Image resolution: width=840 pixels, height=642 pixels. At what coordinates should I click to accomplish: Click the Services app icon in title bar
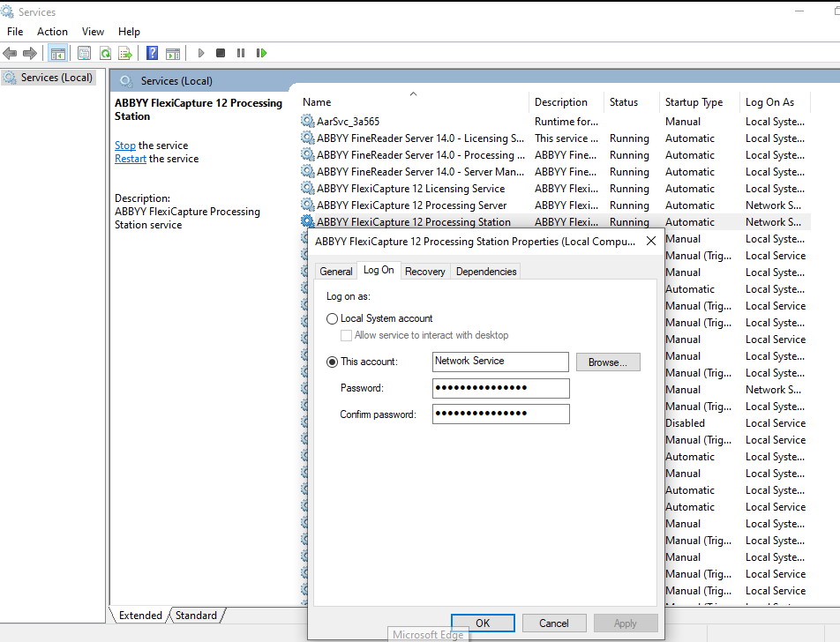click(7, 11)
